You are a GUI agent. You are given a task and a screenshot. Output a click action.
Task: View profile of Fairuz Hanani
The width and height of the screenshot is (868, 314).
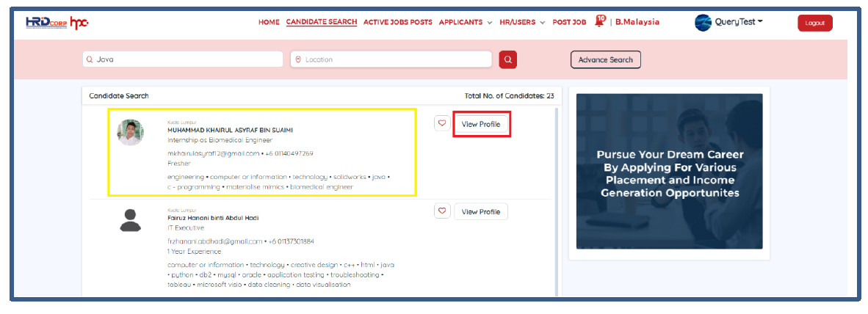click(481, 212)
